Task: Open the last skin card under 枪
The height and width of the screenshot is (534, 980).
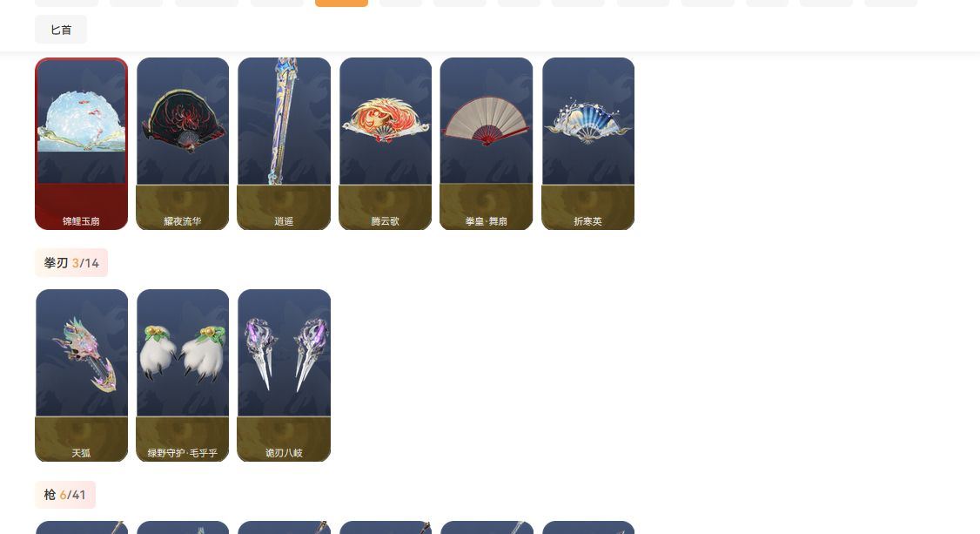Action: 588,527
